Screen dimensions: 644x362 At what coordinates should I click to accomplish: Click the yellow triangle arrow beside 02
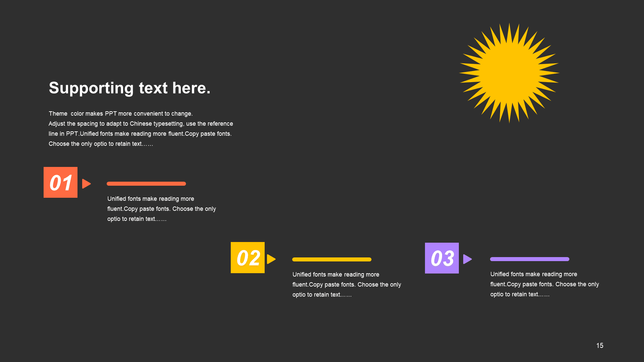pos(271,259)
